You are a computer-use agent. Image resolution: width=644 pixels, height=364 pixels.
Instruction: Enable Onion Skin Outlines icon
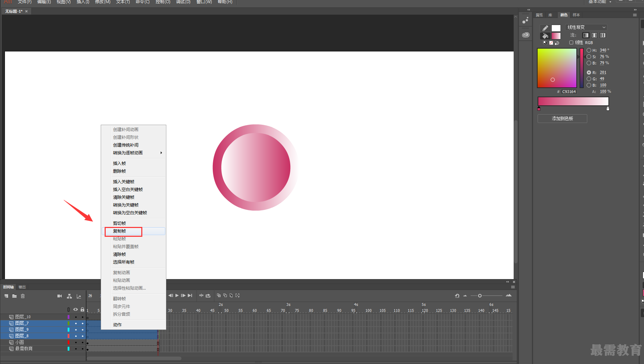click(225, 295)
